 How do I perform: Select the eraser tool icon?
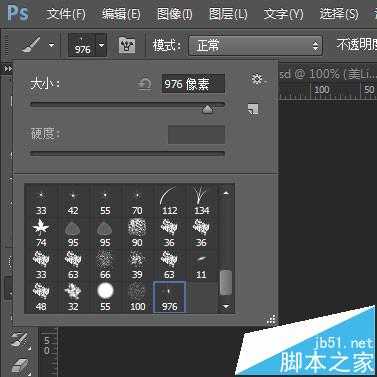pos(21,366)
